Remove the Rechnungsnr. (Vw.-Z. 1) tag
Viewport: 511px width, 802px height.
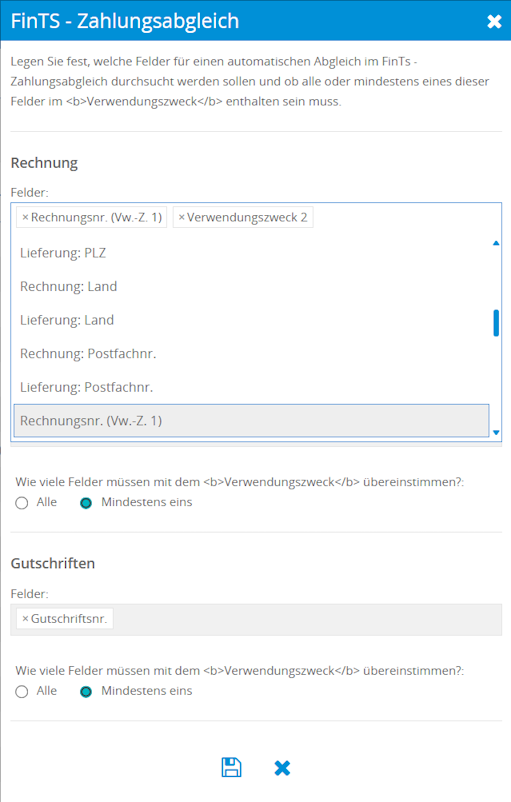pyautogui.click(x=25, y=217)
